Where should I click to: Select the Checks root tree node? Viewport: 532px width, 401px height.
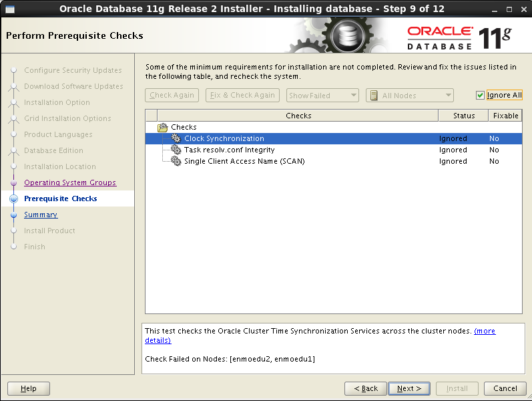point(184,127)
